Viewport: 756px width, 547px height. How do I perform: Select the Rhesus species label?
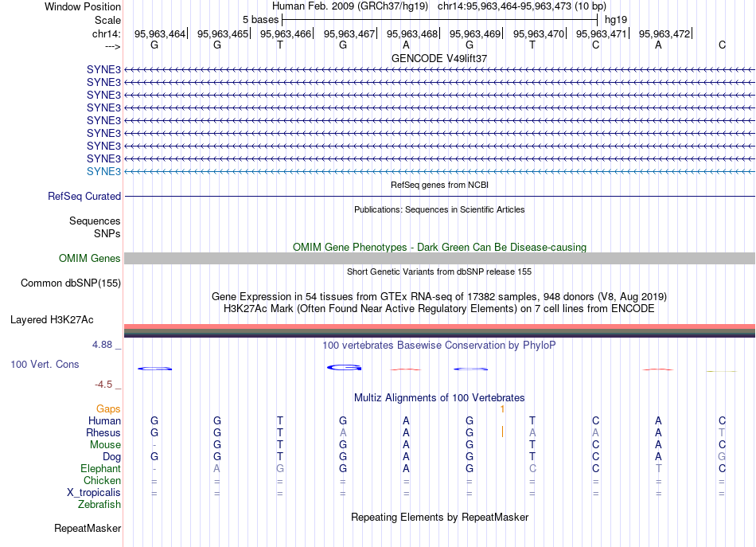(x=103, y=433)
